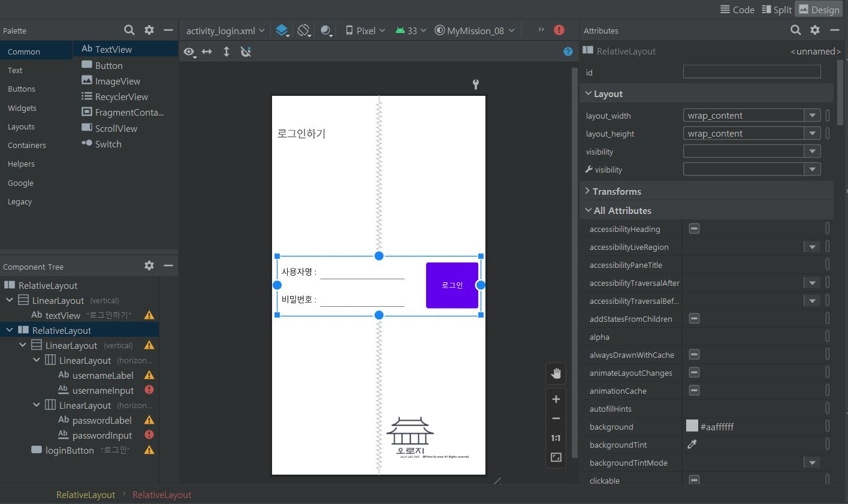The width and height of the screenshot is (848, 504).
Task: Minimize the Palette panel
Action: [x=168, y=30]
